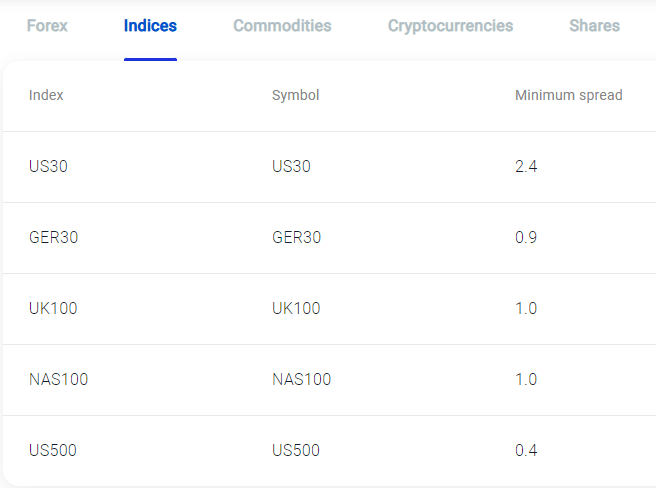This screenshot has width=656, height=488.
Task: Click the 0.4 spread value for US500
Action: 526,450
